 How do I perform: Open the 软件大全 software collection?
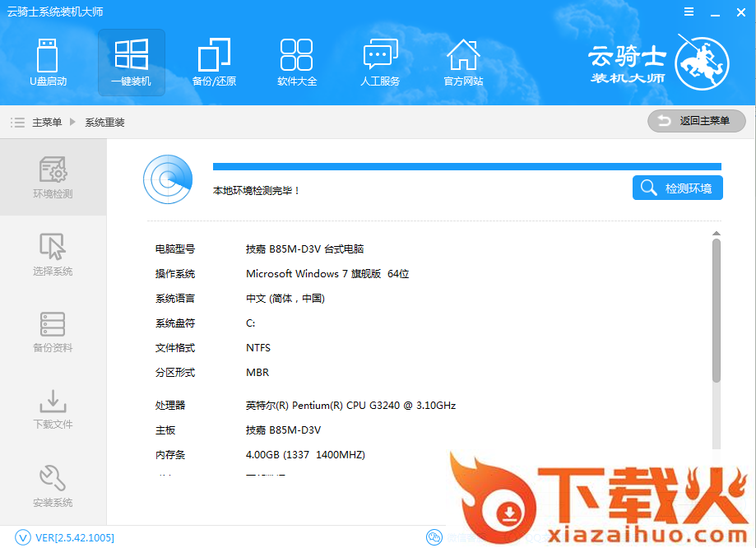297,63
